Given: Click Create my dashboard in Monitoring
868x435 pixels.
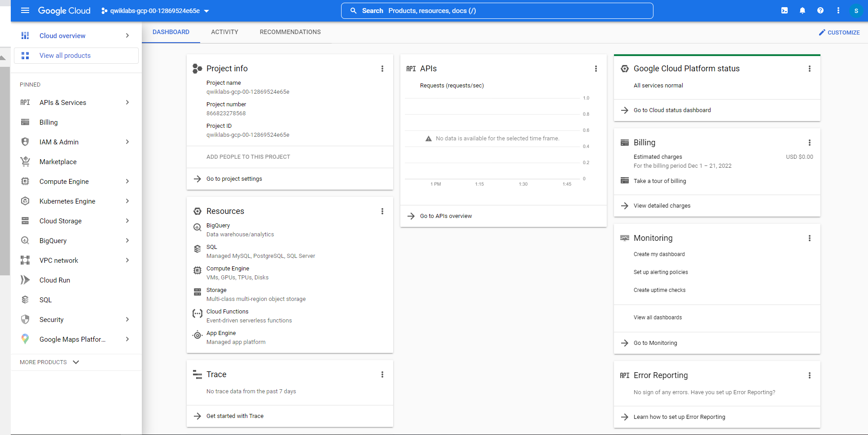Looking at the screenshot, I should [659, 254].
